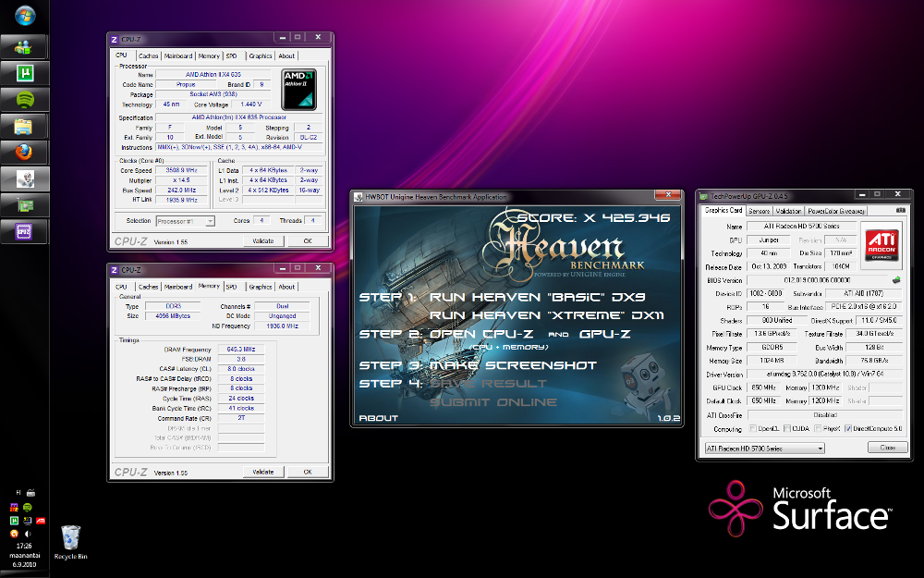Click DRAM Frequency value 645.3 MHz

coord(240,350)
